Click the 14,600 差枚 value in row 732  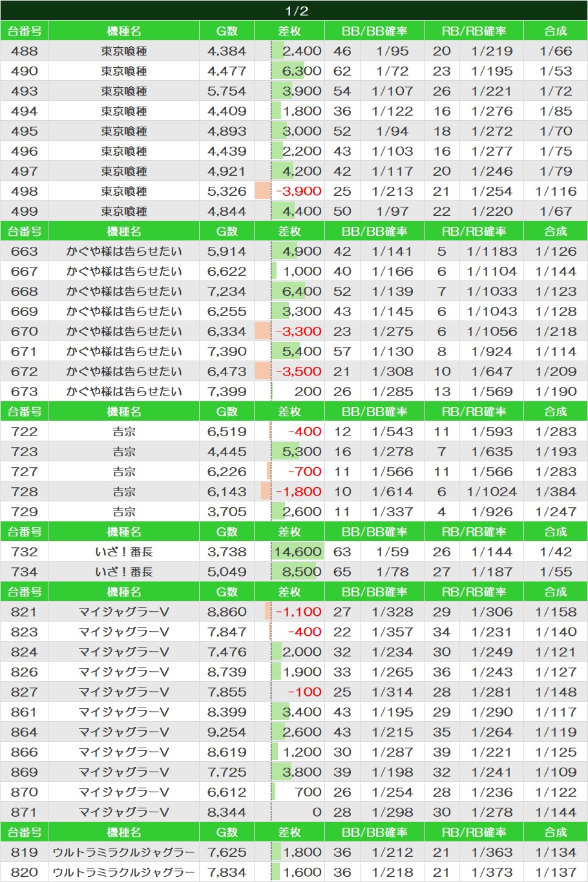pyautogui.click(x=297, y=552)
